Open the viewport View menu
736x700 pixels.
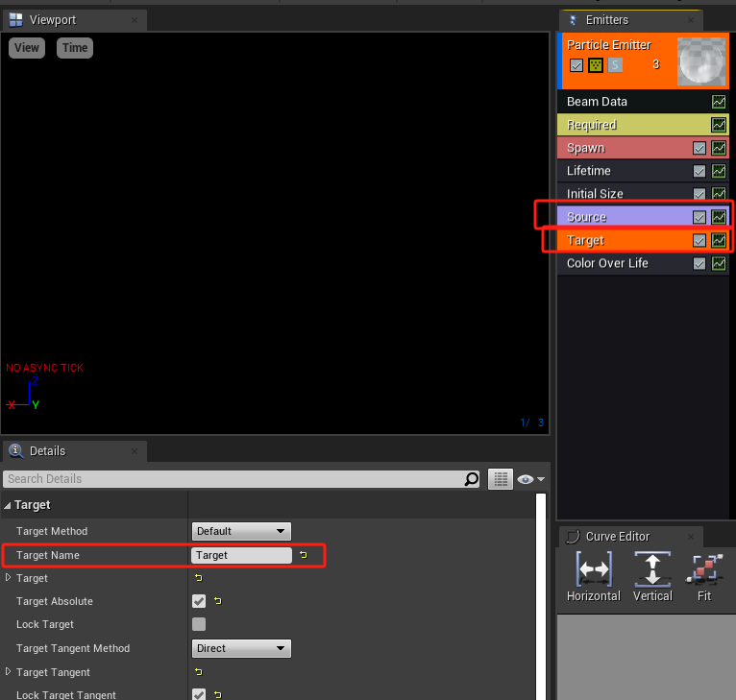(27, 48)
